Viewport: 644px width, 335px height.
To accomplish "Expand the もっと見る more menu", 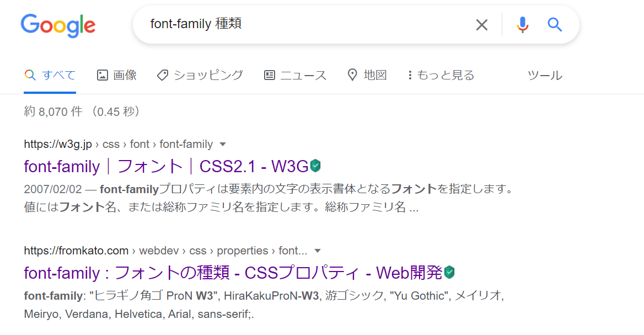I will coord(441,75).
